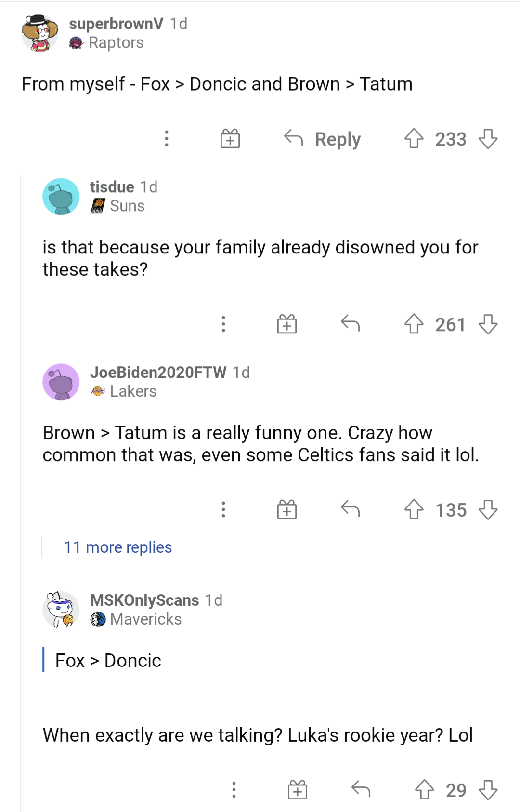Viewport: 520px width, 812px height.
Task: Click the Mavericks flair icon next to MSKOnlyScans
Action: tap(98, 619)
